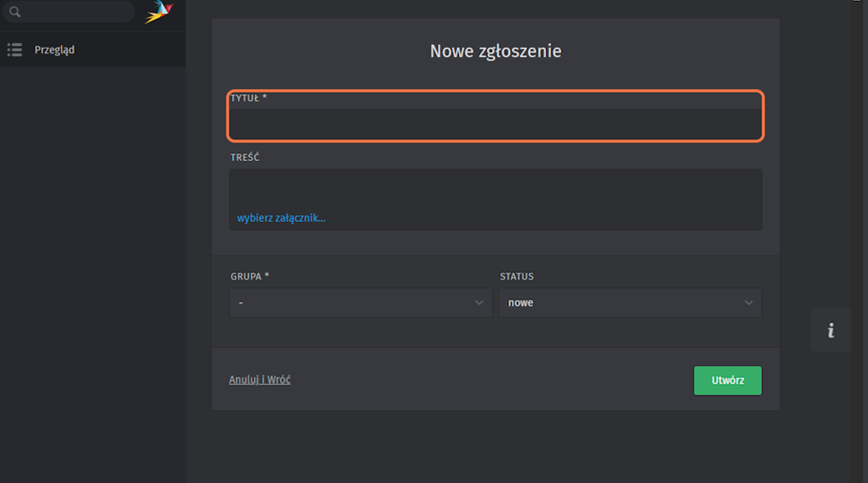Image resolution: width=868 pixels, height=483 pixels.
Task: Select the Przegląd sidebar menu item
Action: click(x=54, y=50)
